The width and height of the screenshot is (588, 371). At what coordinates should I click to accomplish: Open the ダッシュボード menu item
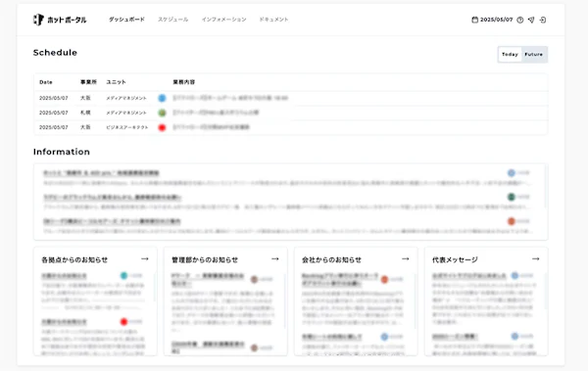pos(126,20)
